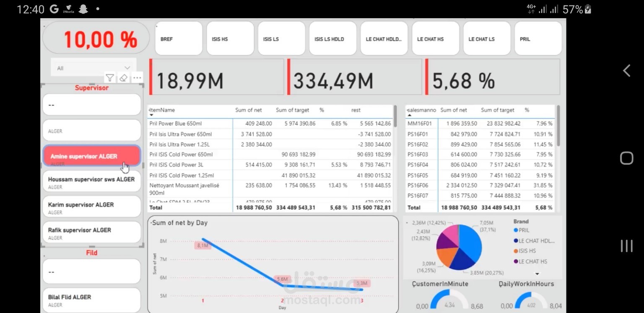The width and height of the screenshot is (644, 313).
Task: Tap the Android home button
Action: [626, 158]
